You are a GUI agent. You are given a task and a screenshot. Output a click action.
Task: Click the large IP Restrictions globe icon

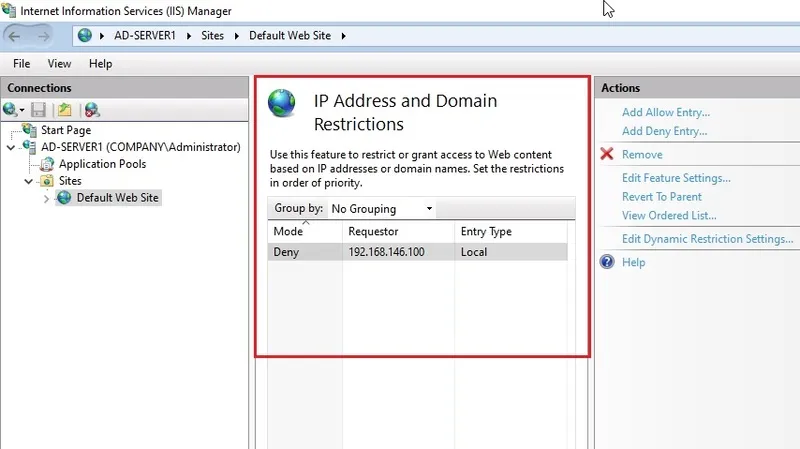point(282,103)
